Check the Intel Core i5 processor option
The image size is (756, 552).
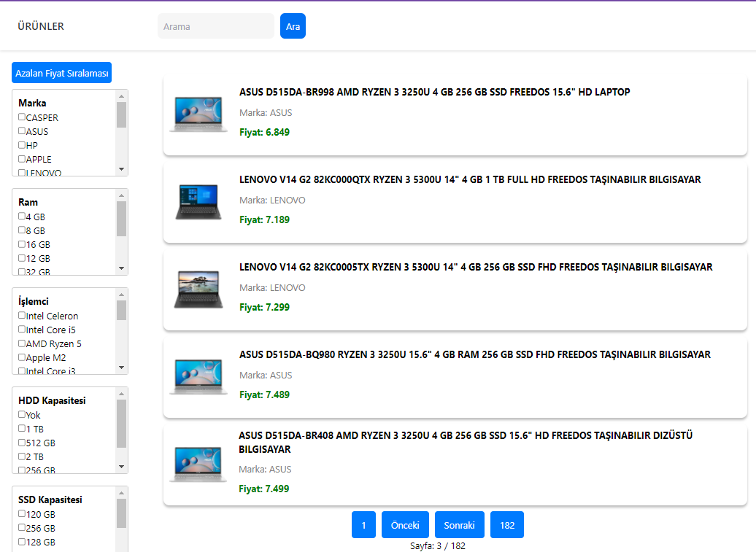point(22,330)
